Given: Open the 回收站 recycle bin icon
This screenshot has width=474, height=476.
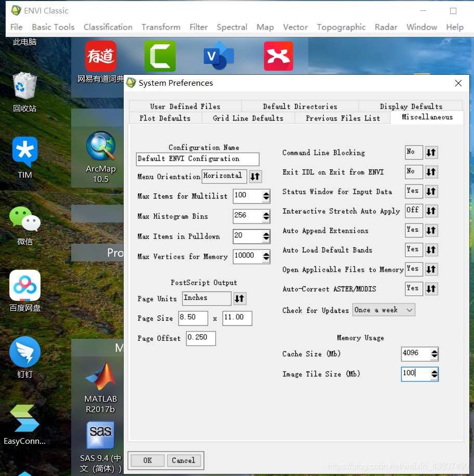Looking at the screenshot, I should click(x=25, y=92).
